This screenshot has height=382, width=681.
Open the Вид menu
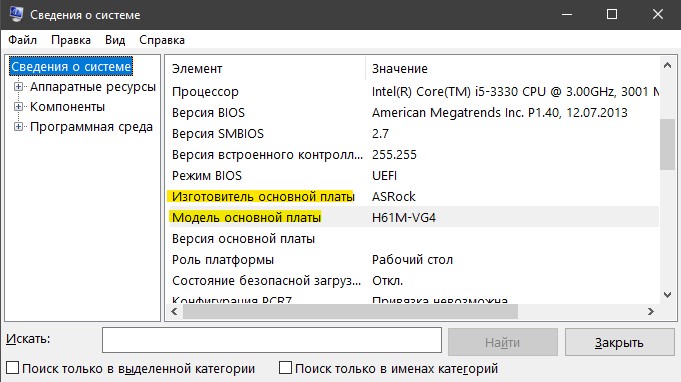click(115, 40)
